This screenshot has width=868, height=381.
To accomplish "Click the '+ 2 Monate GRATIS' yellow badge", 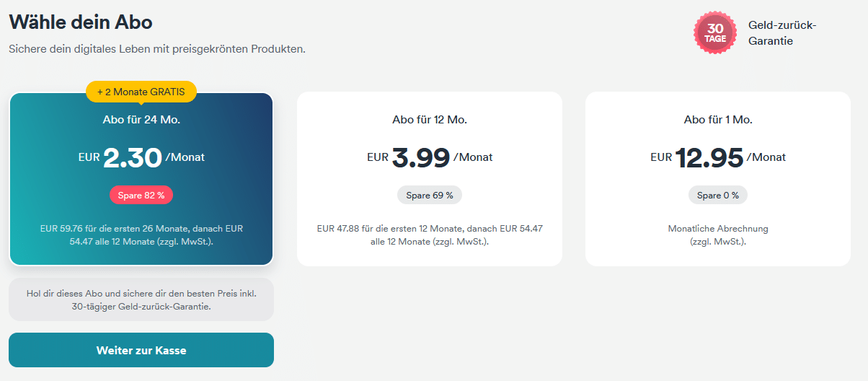I will [141, 92].
